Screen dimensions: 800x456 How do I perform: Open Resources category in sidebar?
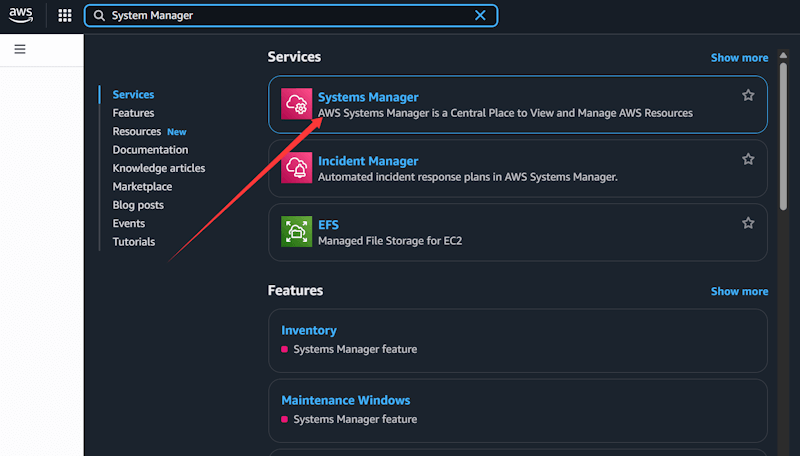pyautogui.click(x=137, y=131)
